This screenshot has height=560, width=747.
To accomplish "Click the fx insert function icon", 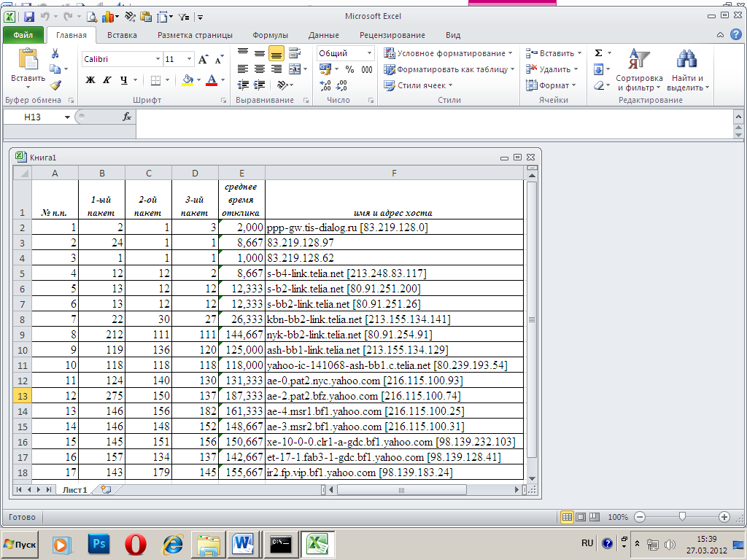I will 127,117.
